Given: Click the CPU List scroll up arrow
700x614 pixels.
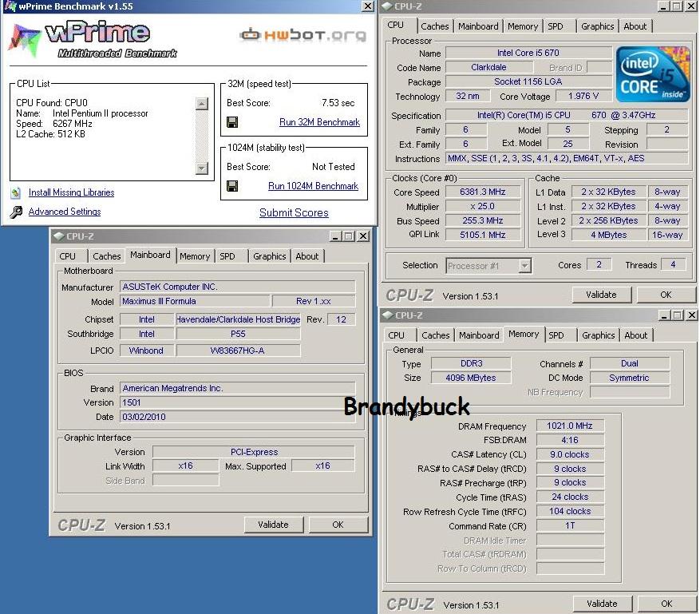Looking at the screenshot, I should coord(202,104).
